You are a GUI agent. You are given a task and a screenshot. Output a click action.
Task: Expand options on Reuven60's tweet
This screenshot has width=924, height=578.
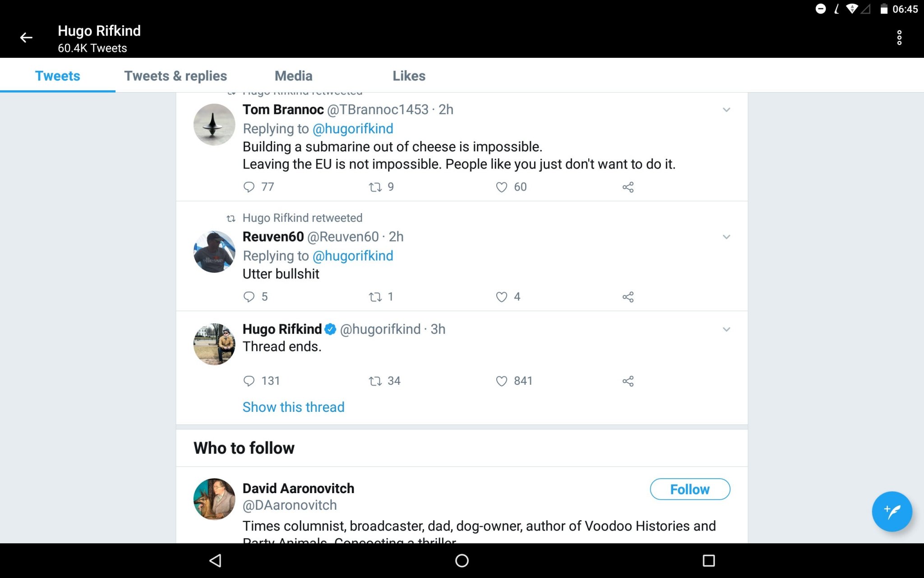coord(726,237)
